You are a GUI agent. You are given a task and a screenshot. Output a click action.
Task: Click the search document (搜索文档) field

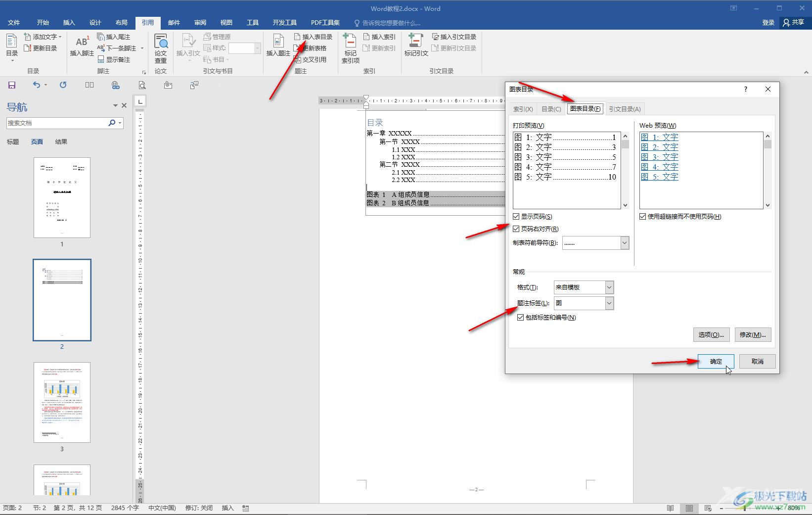[x=56, y=123]
